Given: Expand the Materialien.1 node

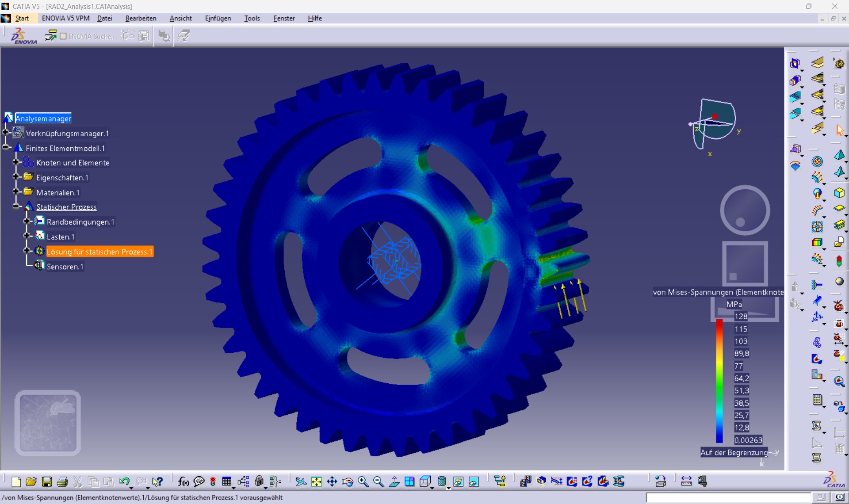Looking at the screenshot, I should click(x=16, y=191).
